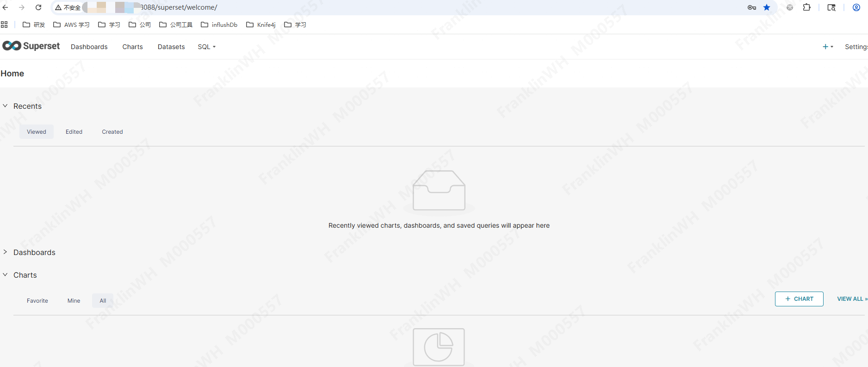Switch to the Created tab

point(112,132)
